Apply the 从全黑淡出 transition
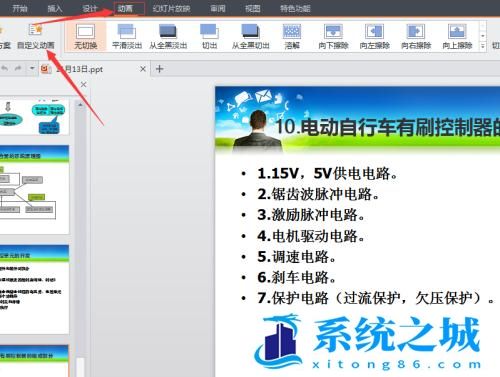The width and height of the screenshot is (500, 377). tap(168, 37)
